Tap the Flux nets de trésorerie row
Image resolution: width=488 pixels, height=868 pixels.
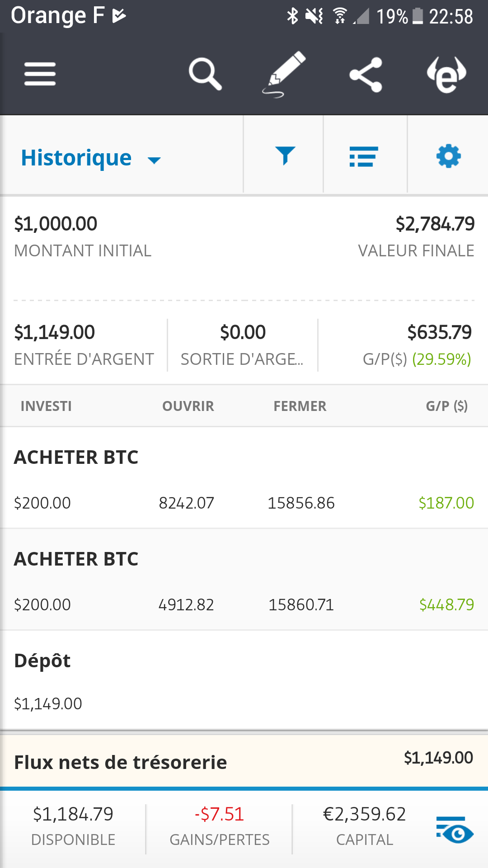point(244,762)
